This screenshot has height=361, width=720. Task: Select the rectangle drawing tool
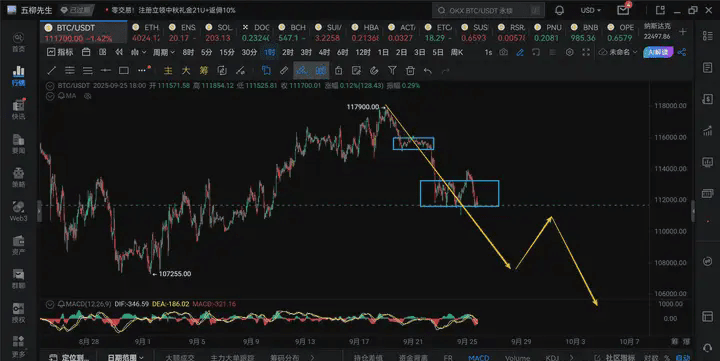click(x=124, y=70)
